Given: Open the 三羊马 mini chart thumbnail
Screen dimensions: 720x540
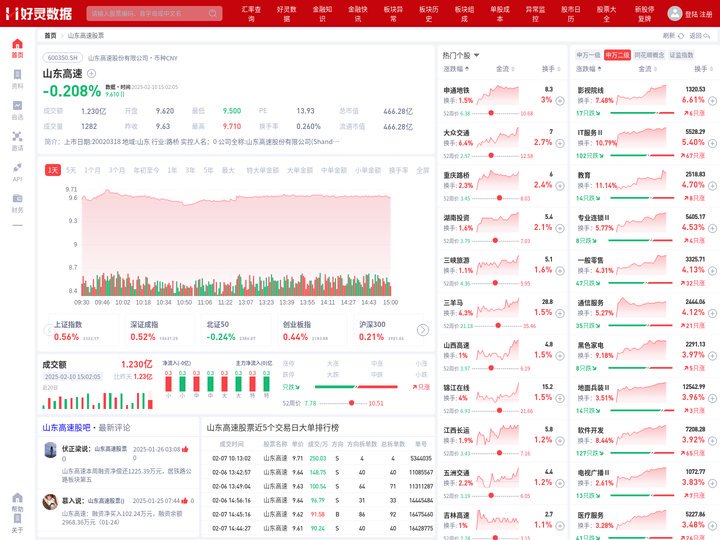Looking at the screenshot, I should click(498, 308).
